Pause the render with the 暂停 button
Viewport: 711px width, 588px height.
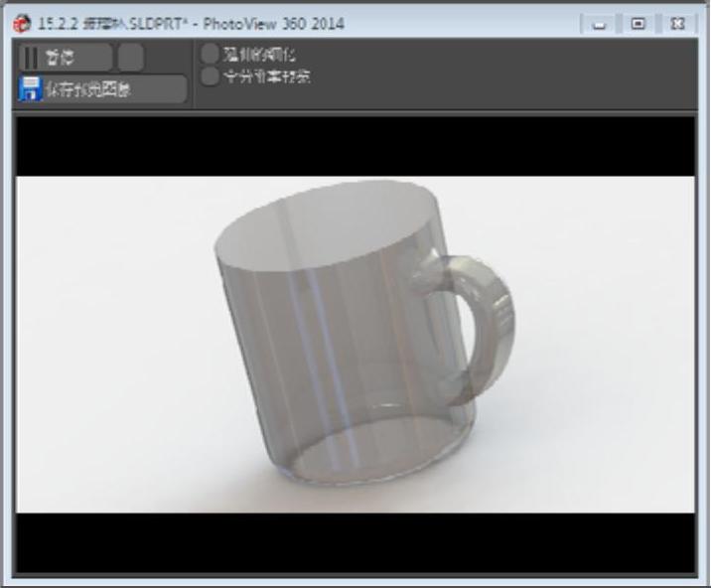(x=66, y=58)
